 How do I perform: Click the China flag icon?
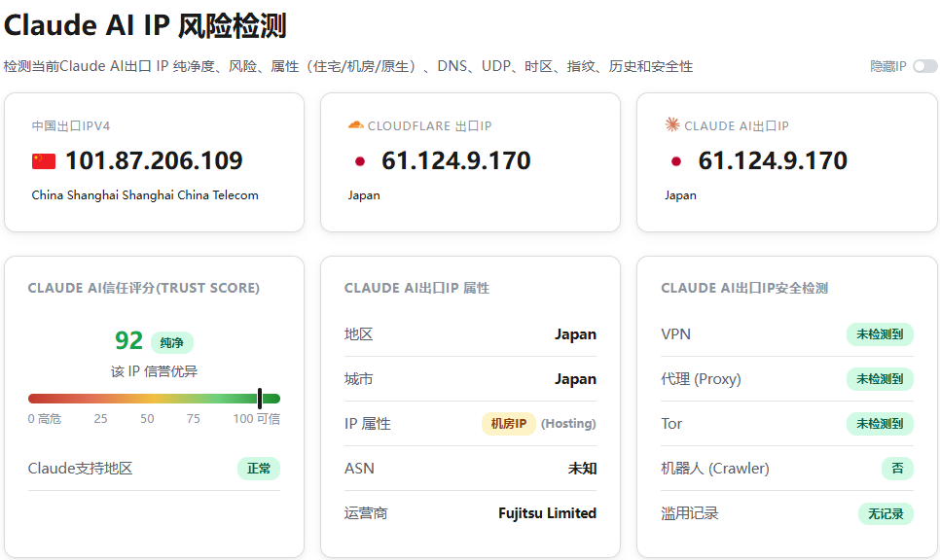[44, 161]
